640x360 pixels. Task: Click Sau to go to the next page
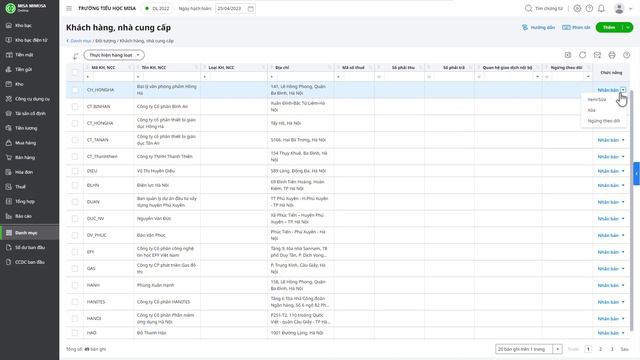624,349
